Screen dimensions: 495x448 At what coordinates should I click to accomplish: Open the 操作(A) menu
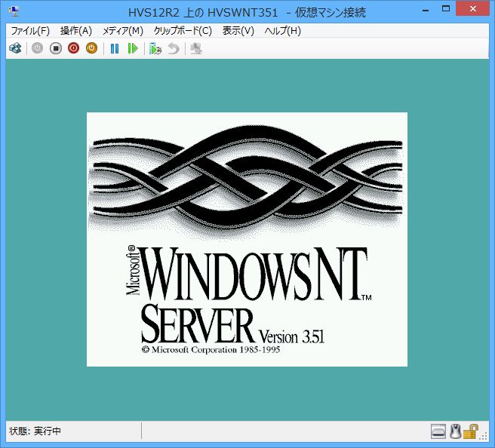[75, 31]
